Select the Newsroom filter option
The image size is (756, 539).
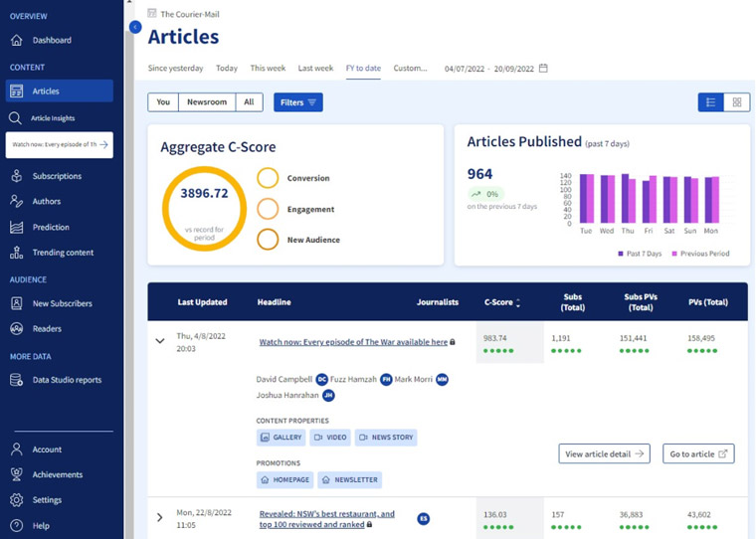[207, 102]
